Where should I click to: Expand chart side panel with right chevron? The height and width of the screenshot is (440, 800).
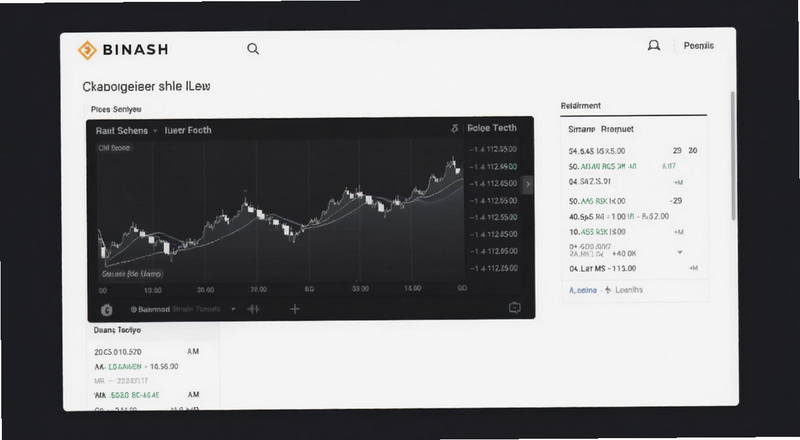[528, 184]
